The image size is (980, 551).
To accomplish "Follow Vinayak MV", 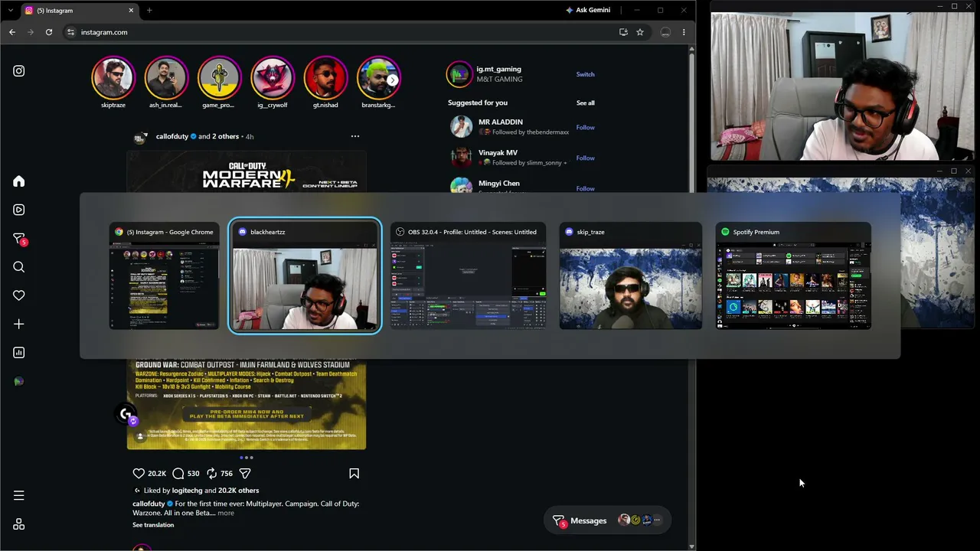I will 585,158.
